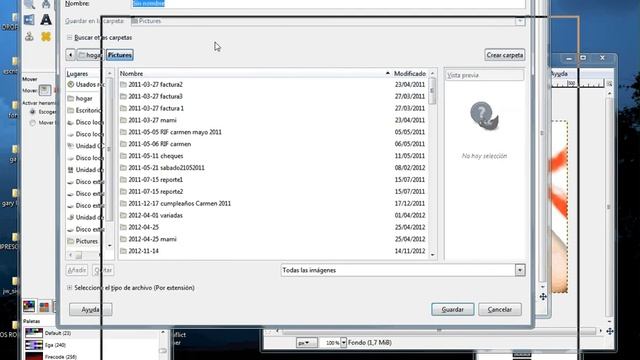Click navigation cross at end of image window's horizontal scrollbar
This screenshot has height=360, width=640.
click(x=609, y=331)
